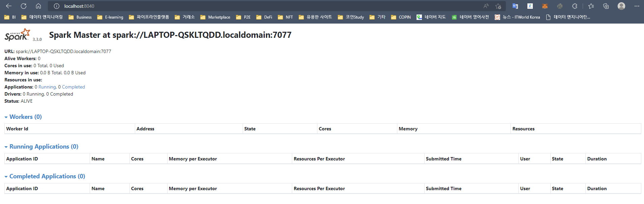Go back using the browser back arrow
This screenshot has width=644, height=204.
coord(9,6)
